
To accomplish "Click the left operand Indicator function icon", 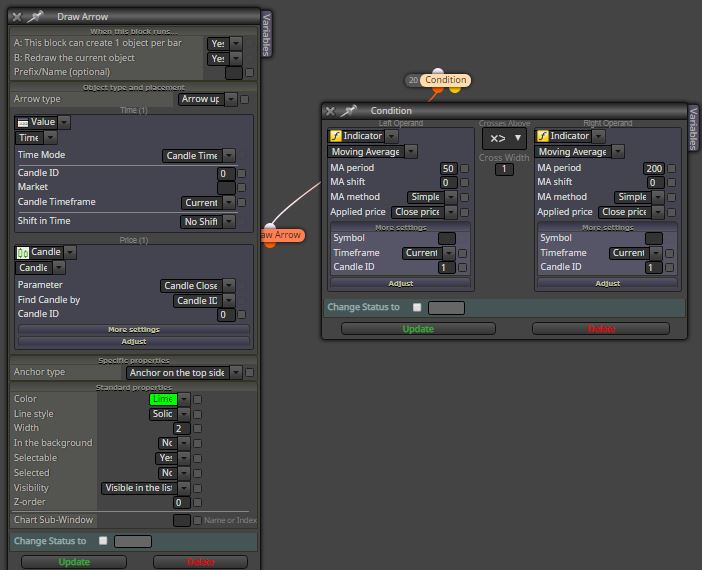I will (x=335, y=136).
